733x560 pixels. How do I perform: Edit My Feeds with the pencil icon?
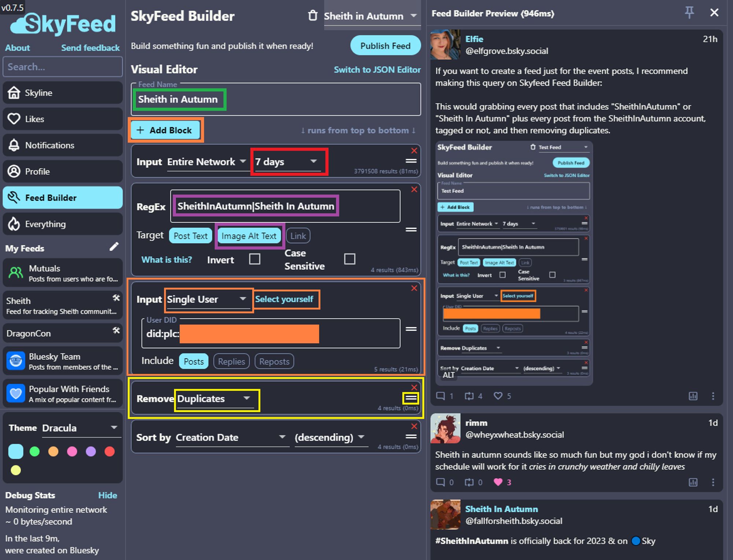(114, 247)
